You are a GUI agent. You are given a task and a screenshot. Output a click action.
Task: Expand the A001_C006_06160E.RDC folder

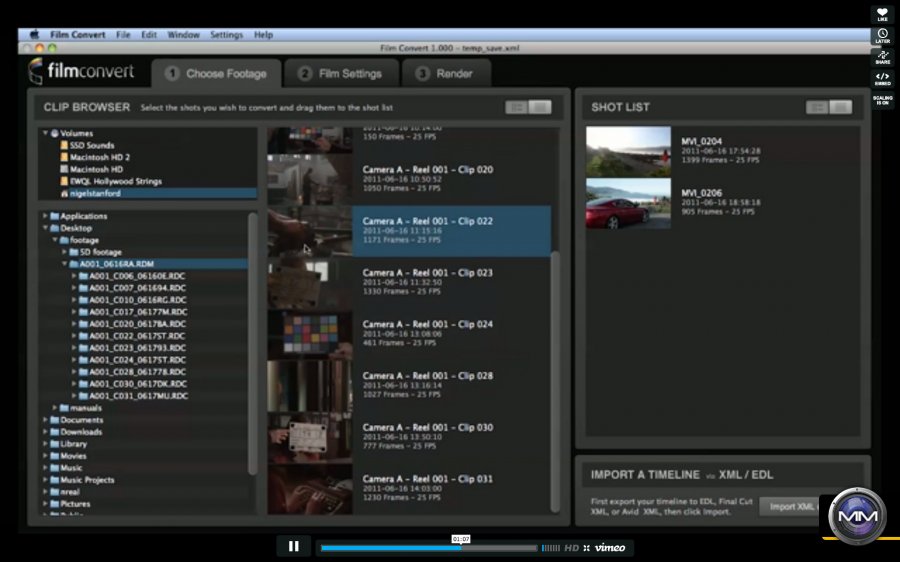point(74,276)
